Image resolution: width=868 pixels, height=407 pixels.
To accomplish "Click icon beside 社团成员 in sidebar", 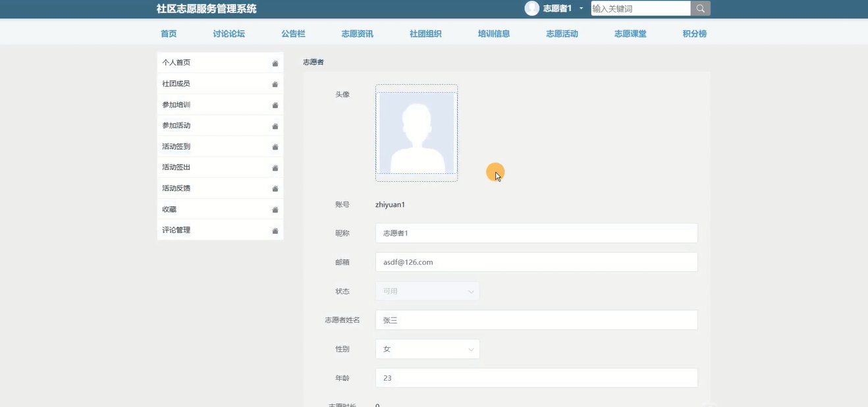I will click(275, 84).
